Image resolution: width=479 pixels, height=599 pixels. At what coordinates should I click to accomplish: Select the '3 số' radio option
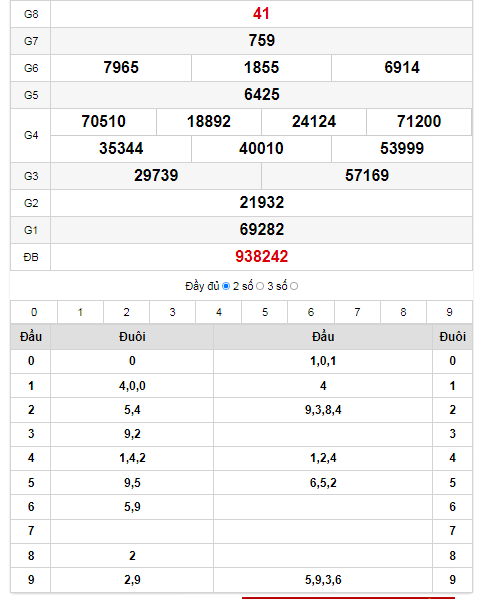[294, 286]
